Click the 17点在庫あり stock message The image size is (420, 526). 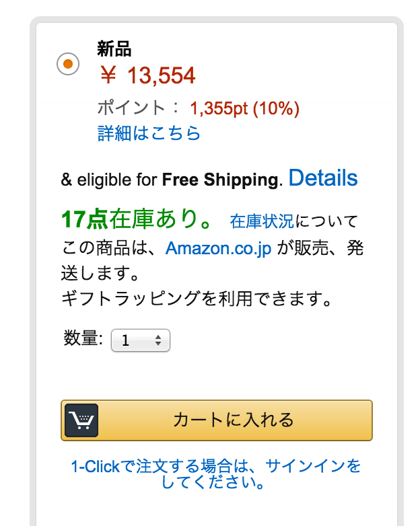(137, 219)
